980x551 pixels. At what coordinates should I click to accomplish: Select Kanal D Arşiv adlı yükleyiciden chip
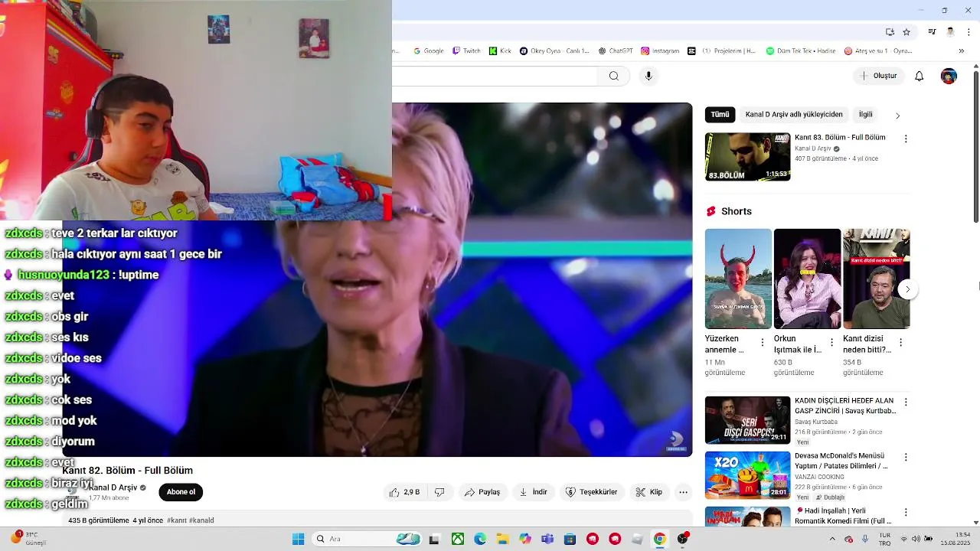(794, 115)
